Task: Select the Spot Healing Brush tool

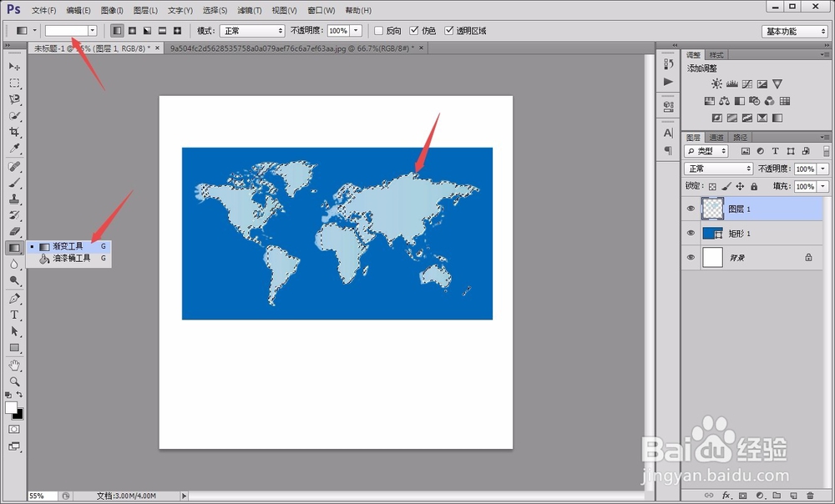Action: (x=14, y=167)
